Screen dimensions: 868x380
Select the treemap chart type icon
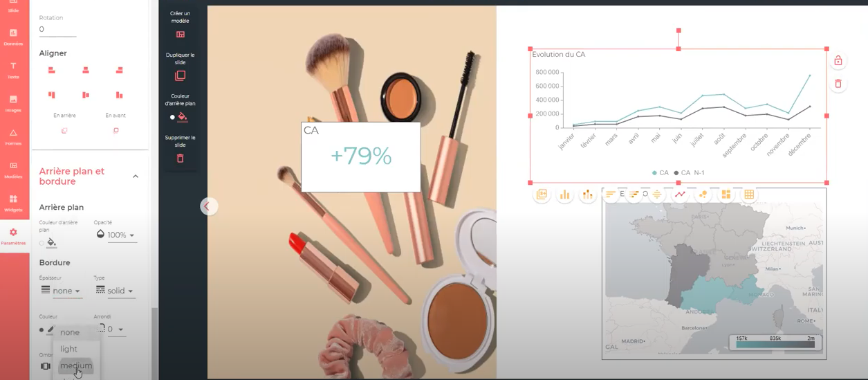coord(726,194)
